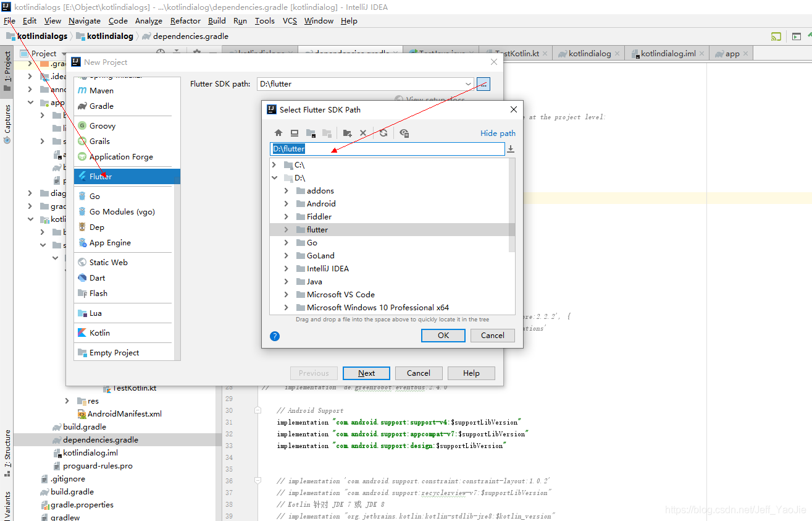Expand the IntelliJ IDEA folder
Image resolution: width=812 pixels, height=521 pixels.
[286, 269]
